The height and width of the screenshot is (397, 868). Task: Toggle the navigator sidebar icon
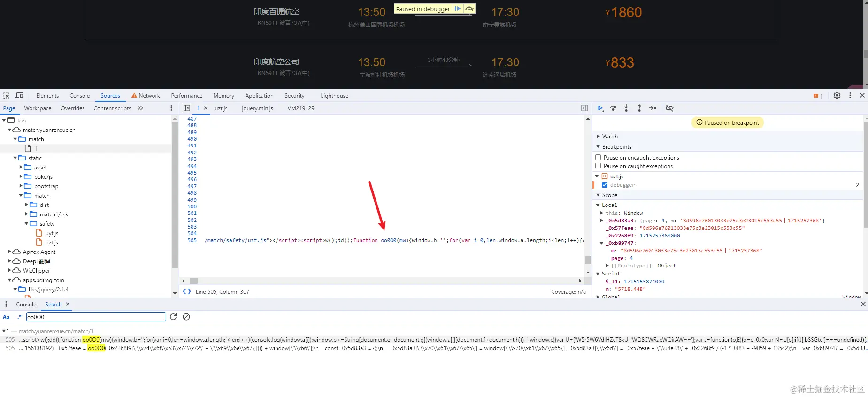187,108
